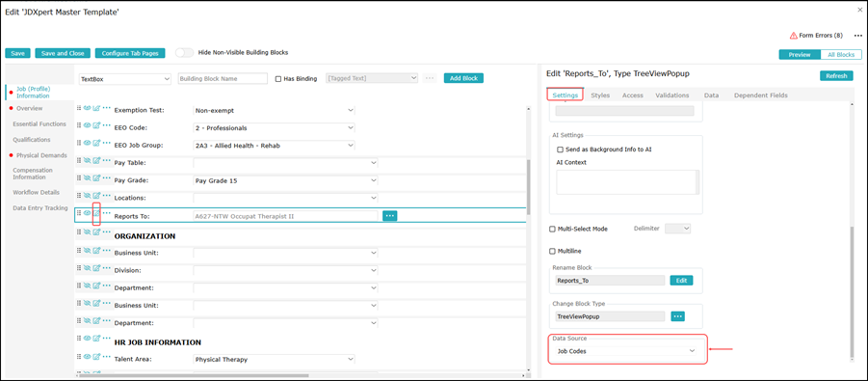Go to Compensation Information tab page
This screenshot has height=381, width=868.
(x=33, y=174)
